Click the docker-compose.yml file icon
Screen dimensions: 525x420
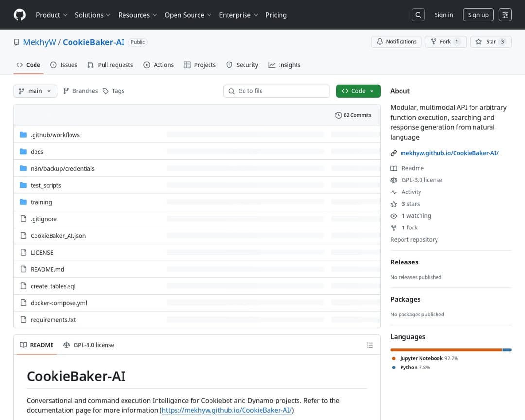[23, 303]
